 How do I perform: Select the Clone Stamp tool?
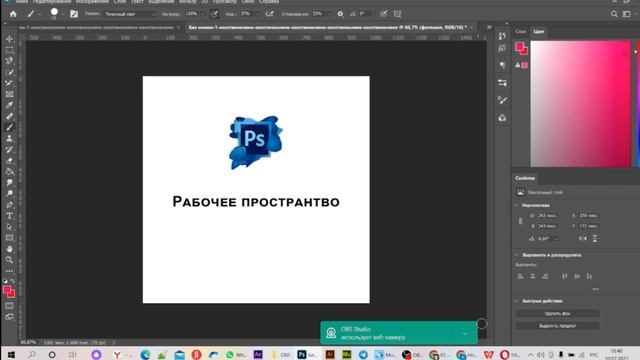coord(9,138)
